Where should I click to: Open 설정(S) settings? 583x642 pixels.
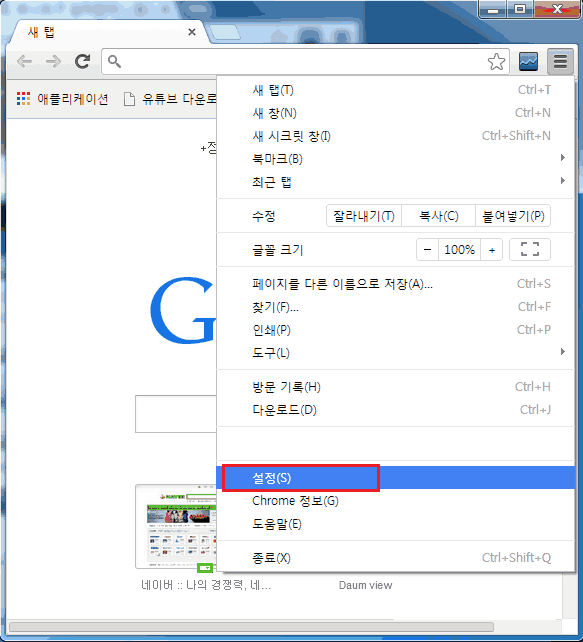(395, 478)
